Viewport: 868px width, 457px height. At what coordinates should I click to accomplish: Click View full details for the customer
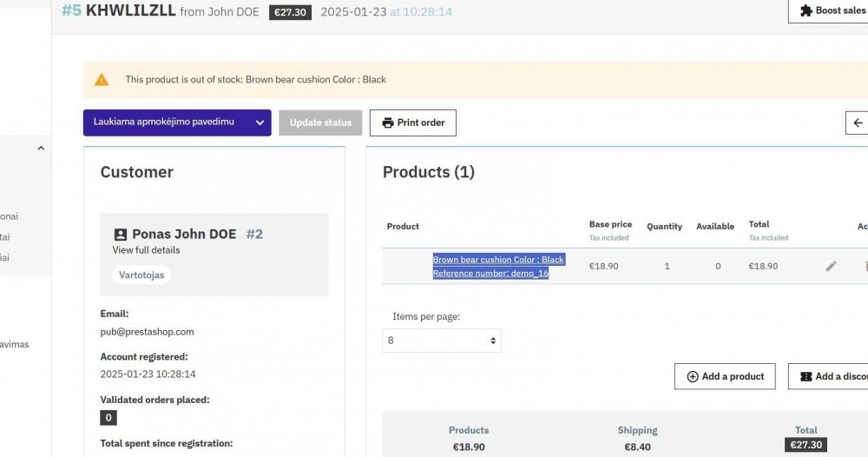pyautogui.click(x=146, y=250)
